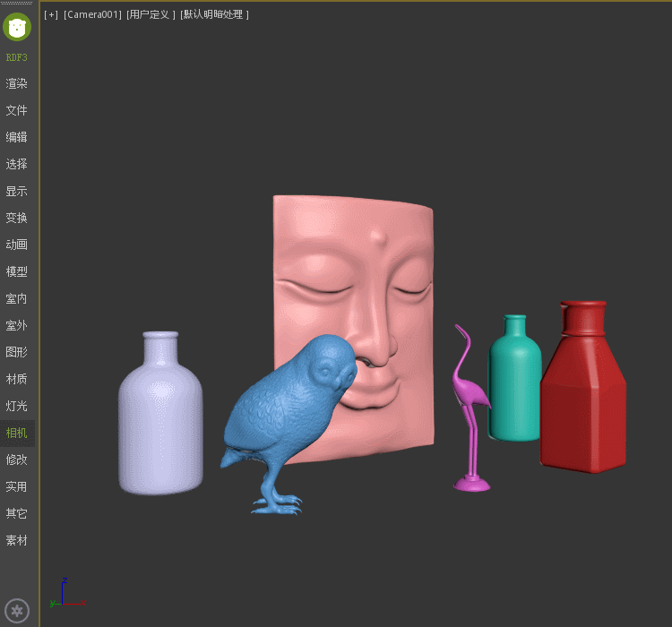This screenshot has height=627, width=672.
Task: Open the 渲染 menu in sidebar
Action: [17, 83]
